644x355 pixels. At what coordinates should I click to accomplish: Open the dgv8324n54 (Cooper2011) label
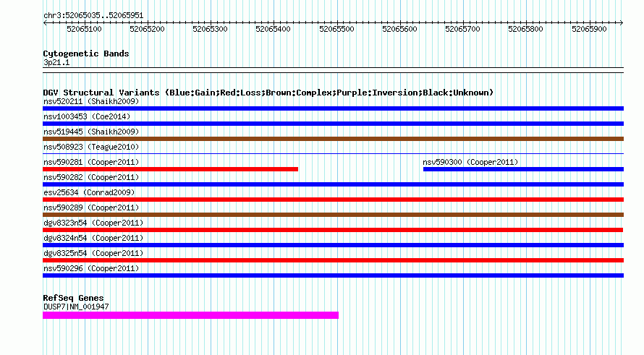pyautogui.click(x=93, y=238)
